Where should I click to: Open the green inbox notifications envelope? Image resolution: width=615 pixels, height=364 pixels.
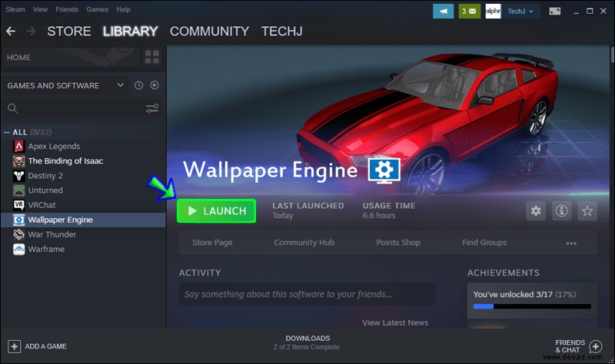470,11
